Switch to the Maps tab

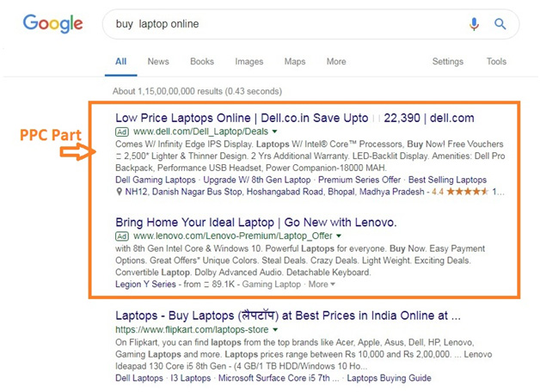pyautogui.click(x=295, y=62)
